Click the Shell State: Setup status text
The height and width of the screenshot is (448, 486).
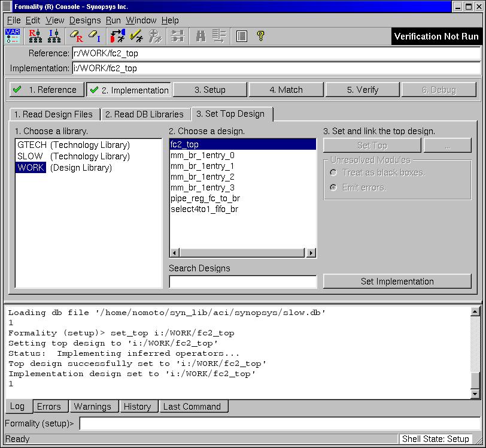tap(435, 438)
